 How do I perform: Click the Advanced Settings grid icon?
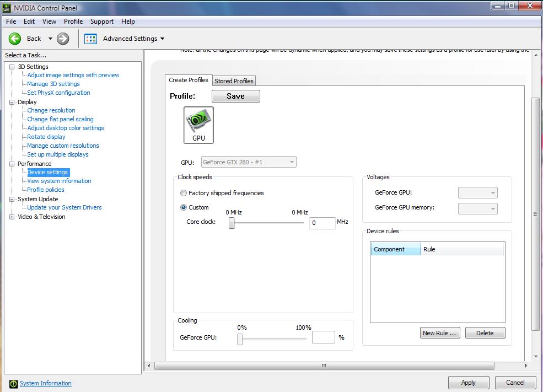click(90, 39)
